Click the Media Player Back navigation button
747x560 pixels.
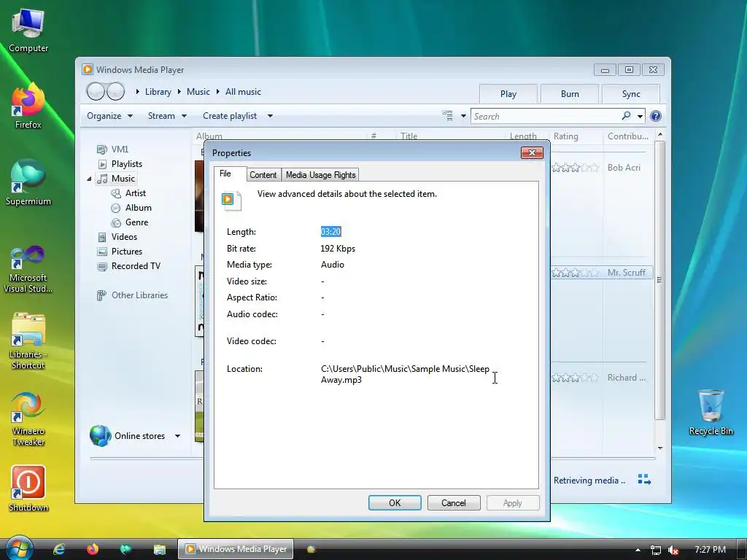coord(96,91)
